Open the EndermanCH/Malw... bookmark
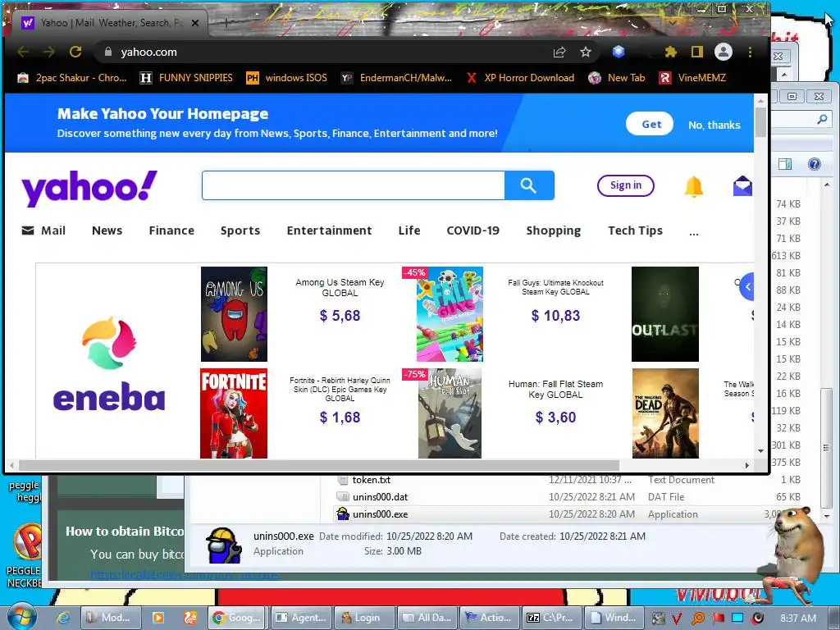The image size is (840, 630). (x=397, y=78)
